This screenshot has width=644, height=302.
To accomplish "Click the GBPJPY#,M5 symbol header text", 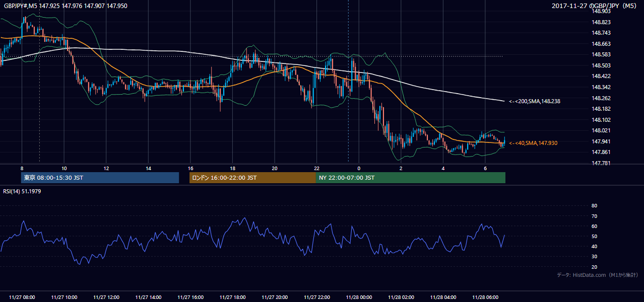I will click(x=66, y=6).
